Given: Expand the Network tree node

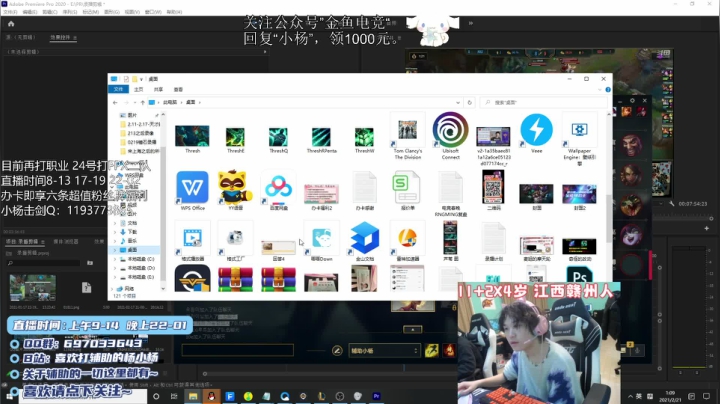Looking at the screenshot, I should (x=112, y=288).
